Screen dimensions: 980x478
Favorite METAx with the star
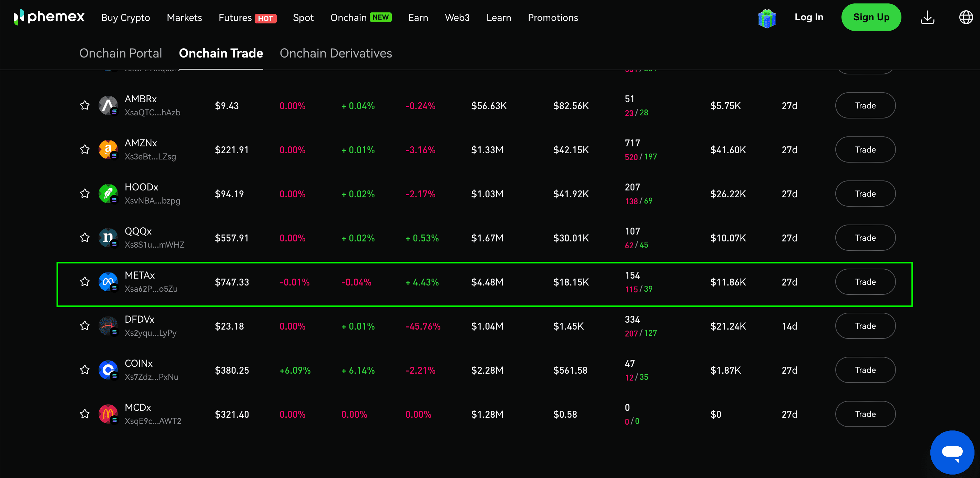[x=84, y=282]
